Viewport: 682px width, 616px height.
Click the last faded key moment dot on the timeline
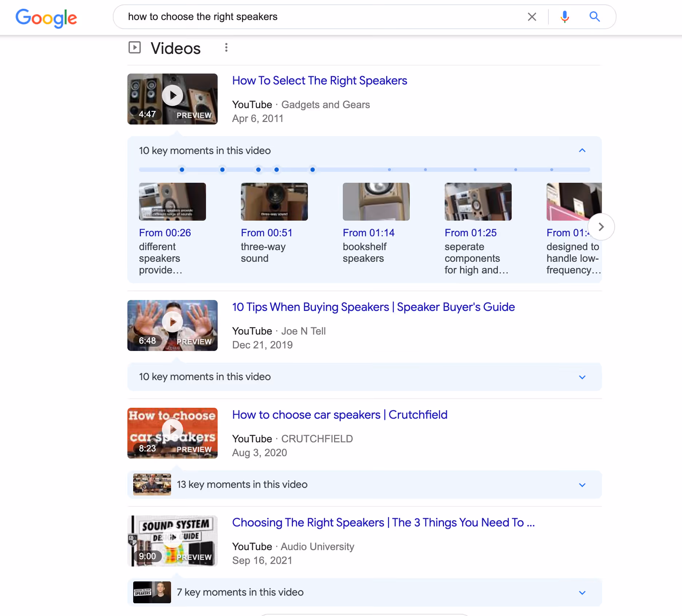552,170
